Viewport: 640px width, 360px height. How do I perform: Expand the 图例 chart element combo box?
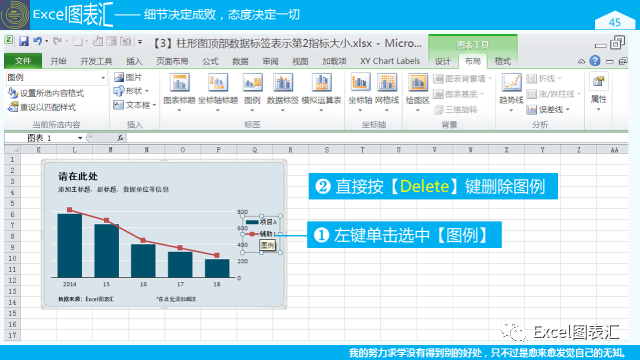pos(103,78)
